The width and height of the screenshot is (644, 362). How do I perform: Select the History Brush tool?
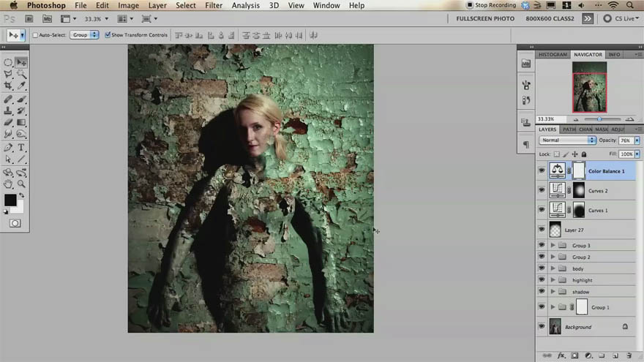(x=21, y=110)
